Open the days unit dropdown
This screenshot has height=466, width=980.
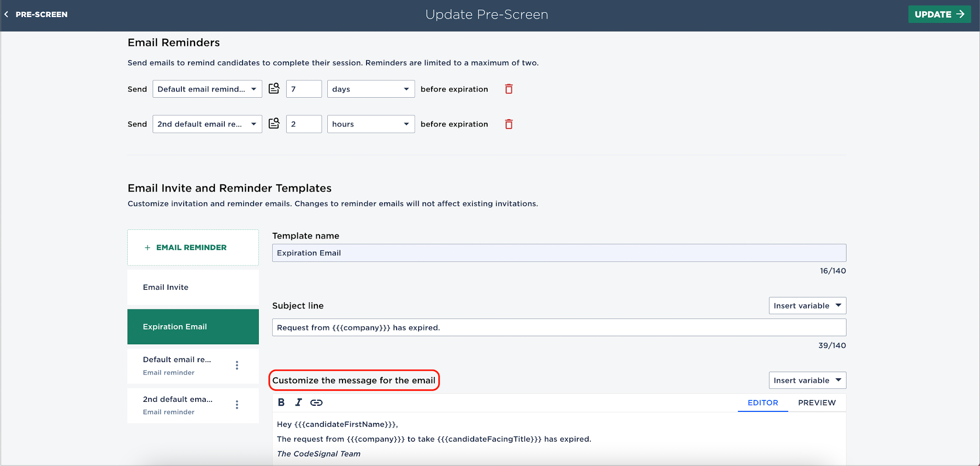click(371, 89)
